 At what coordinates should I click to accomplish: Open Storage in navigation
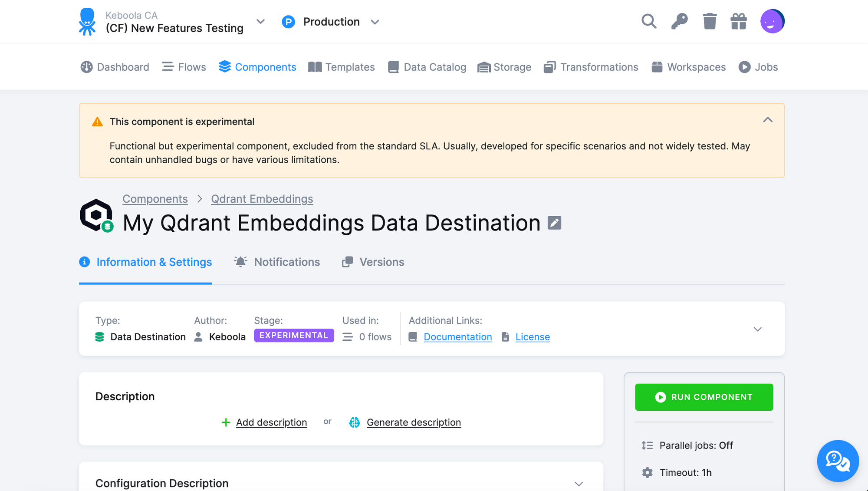point(504,67)
